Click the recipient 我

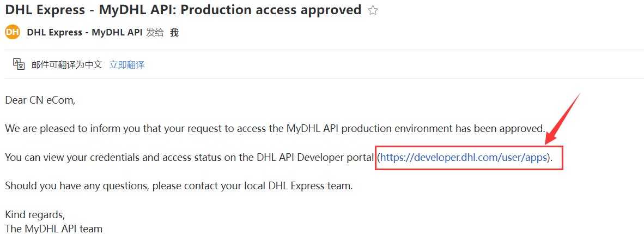(x=174, y=33)
